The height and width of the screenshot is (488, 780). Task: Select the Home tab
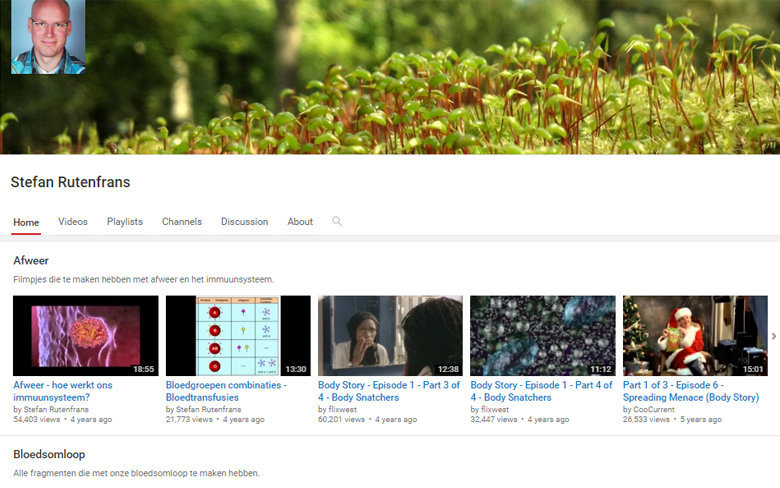[x=26, y=222]
